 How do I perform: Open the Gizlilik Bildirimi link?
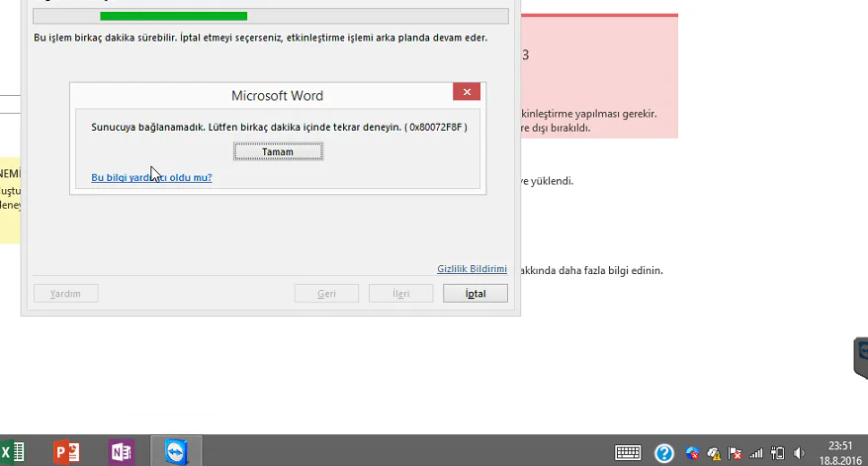pyautogui.click(x=472, y=269)
